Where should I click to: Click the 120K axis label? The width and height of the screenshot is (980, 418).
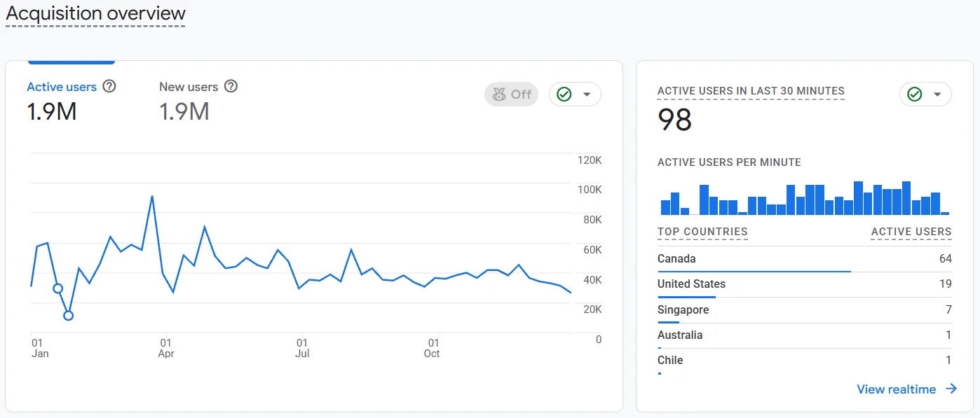589,160
